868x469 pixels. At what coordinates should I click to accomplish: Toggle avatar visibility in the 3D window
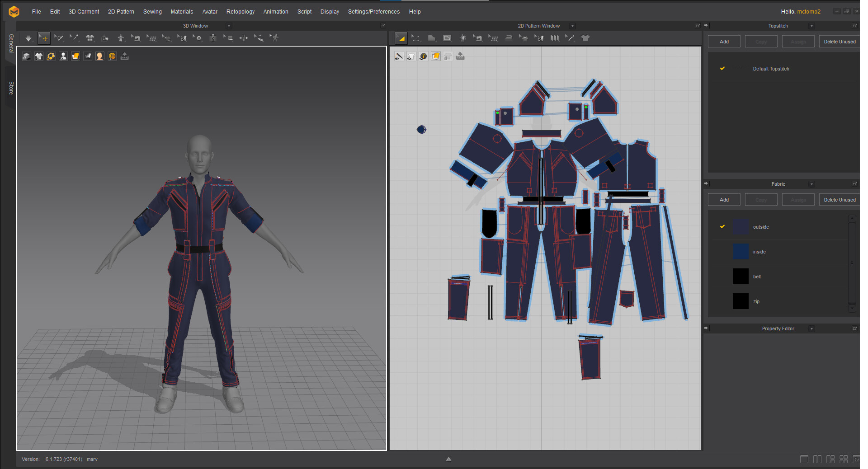click(x=63, y=56)
